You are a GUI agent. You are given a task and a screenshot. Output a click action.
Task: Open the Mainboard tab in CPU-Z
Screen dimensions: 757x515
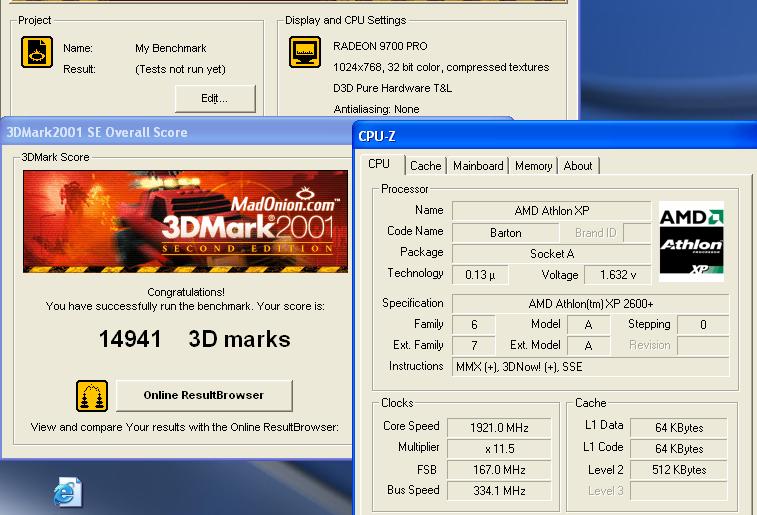point(478,166)
